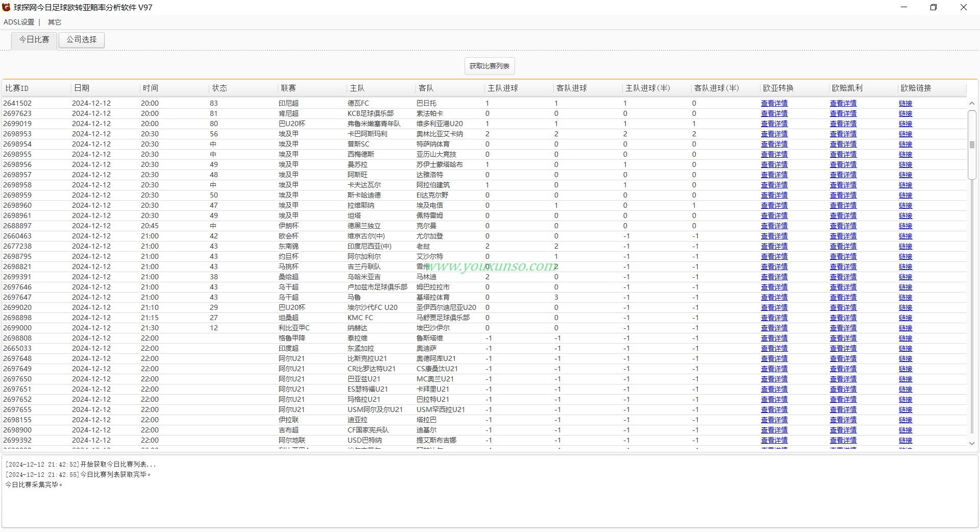Click the 获取比赛列表 button

pyautogui.click(x=489, y=66)
